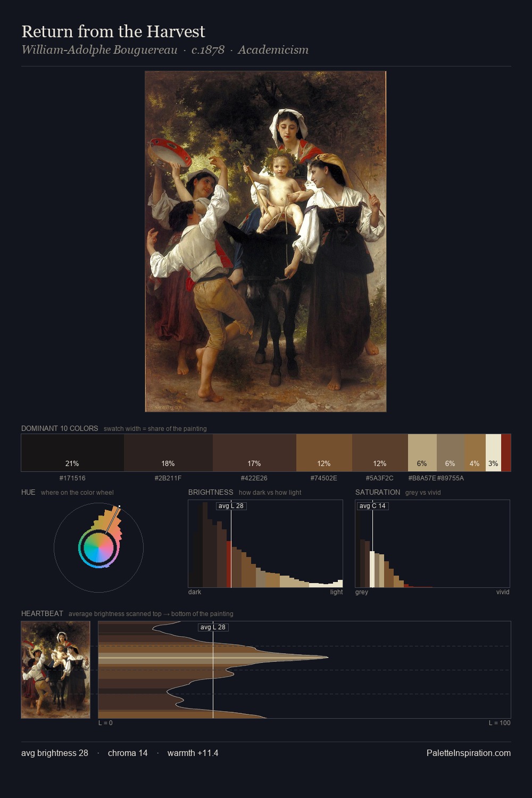
Task: Click the hex code label #422E26
Action: pos(254,478)
